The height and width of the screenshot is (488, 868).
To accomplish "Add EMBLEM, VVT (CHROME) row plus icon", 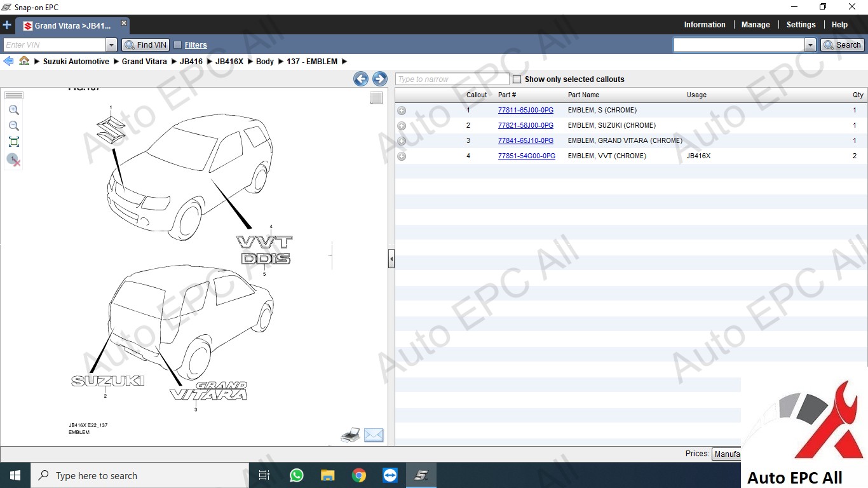I will [402, 156].
